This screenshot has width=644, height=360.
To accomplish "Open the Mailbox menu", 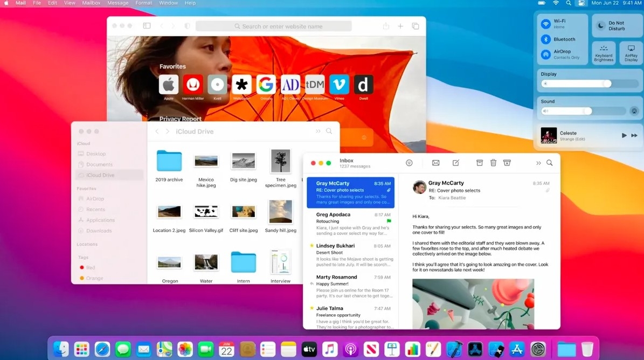I will [91, 3].
